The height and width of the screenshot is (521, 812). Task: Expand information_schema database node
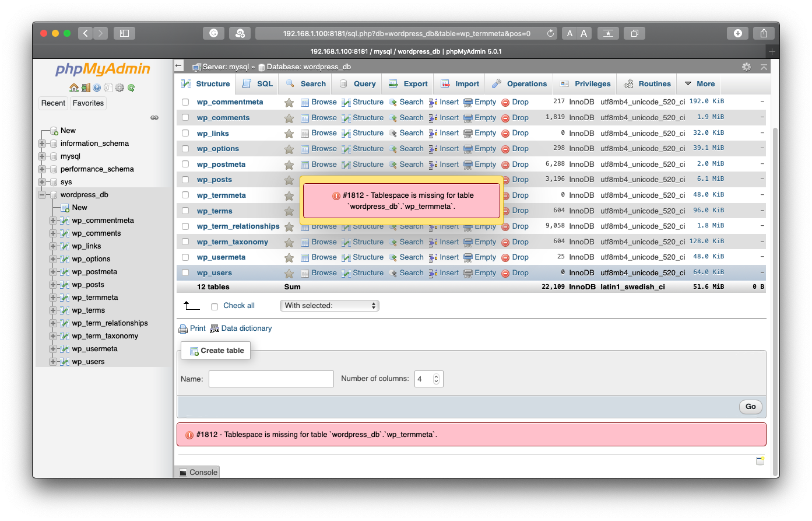click(42, 144)
